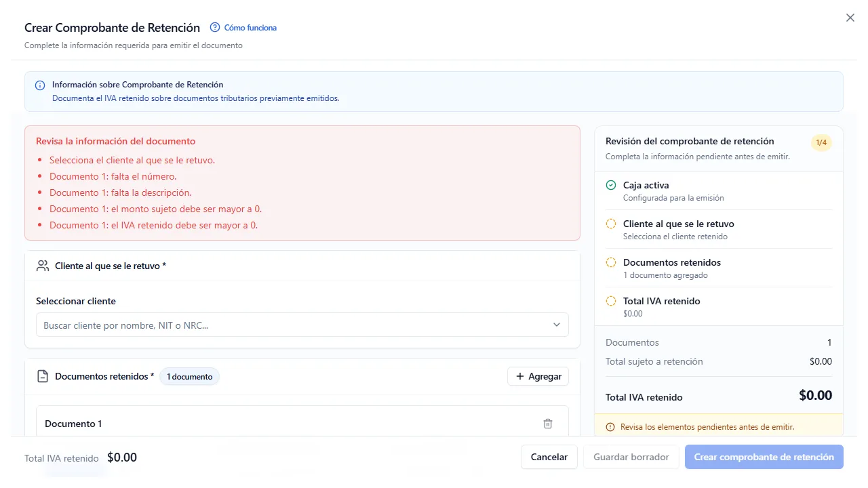Click the pending circle for Cliente al que se le retuvo
The width and height of the screenshot is (868, 488).
[x=611, y=224]
